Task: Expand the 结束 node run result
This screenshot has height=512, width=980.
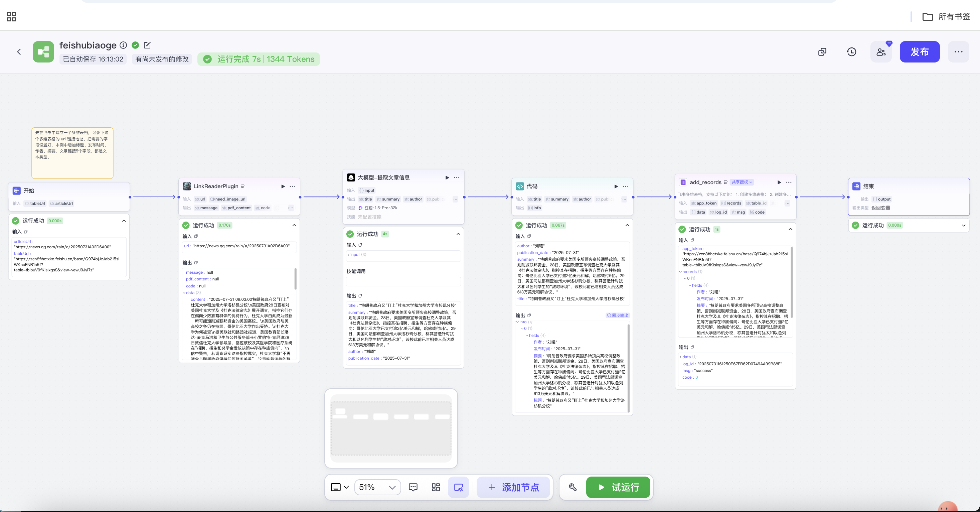Action: point(963,225)
